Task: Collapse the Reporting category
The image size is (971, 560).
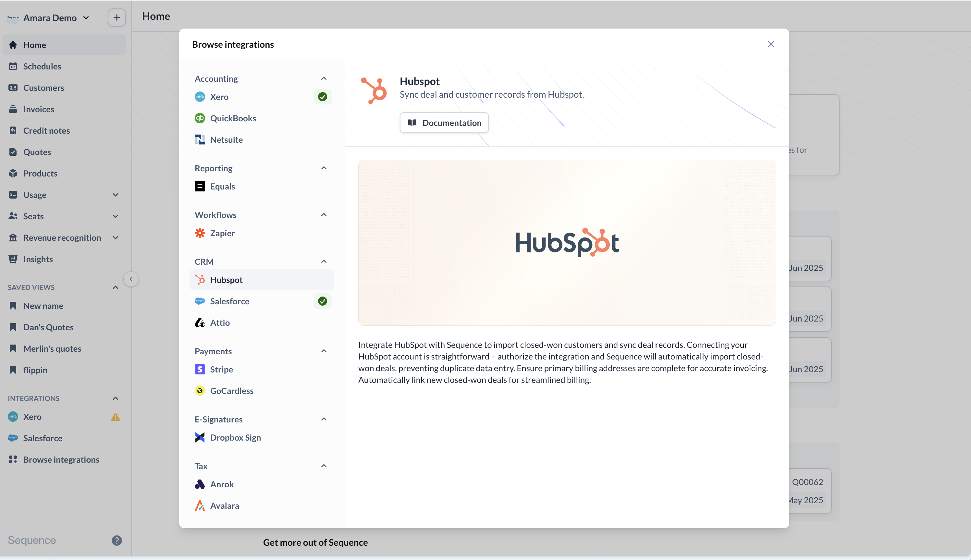Action: coord(324,168)
